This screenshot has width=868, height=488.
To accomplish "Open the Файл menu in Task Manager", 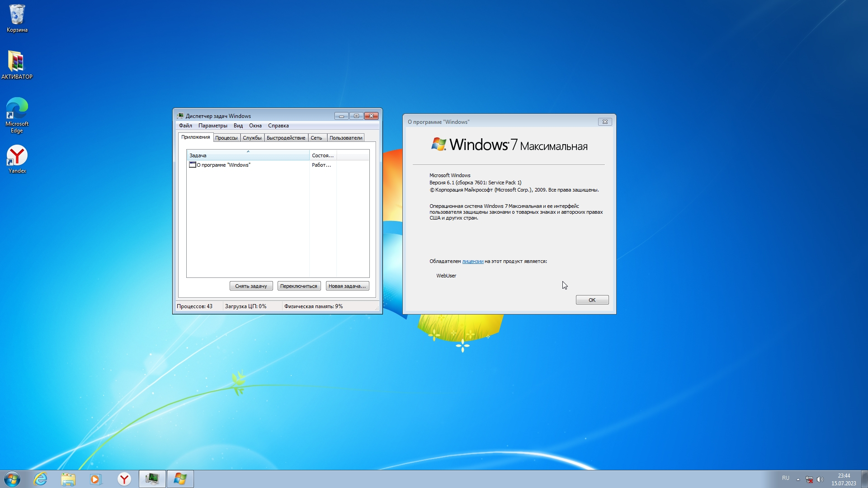I will 185,126.
